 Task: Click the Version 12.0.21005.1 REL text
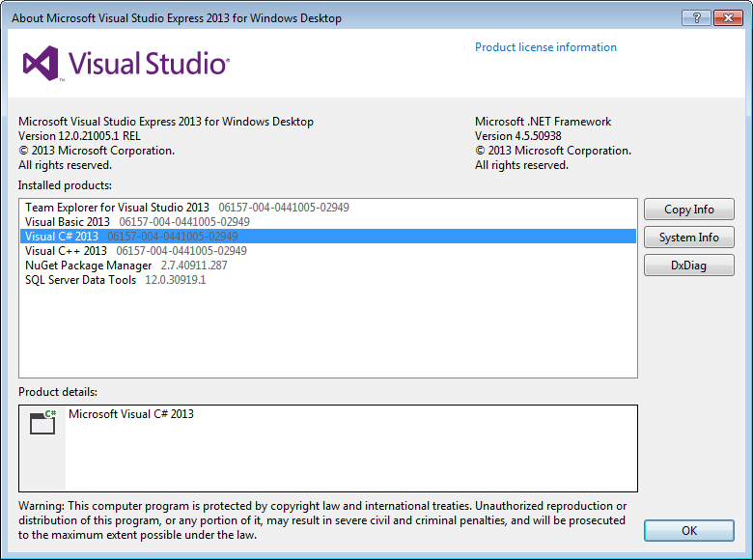point(78,136)
